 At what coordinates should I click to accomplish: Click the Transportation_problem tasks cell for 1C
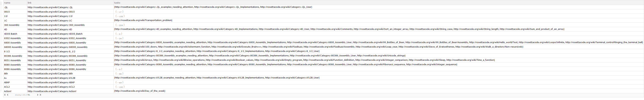coord(378,20)
